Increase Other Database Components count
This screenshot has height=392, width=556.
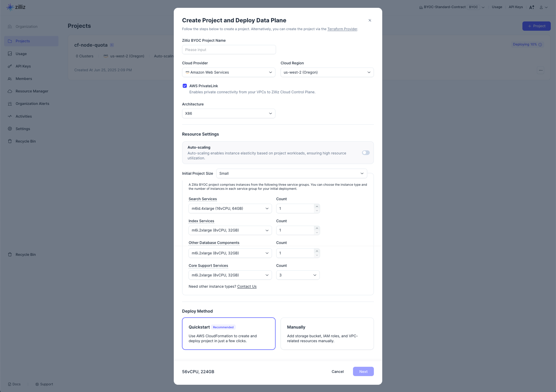coord(317,251)
